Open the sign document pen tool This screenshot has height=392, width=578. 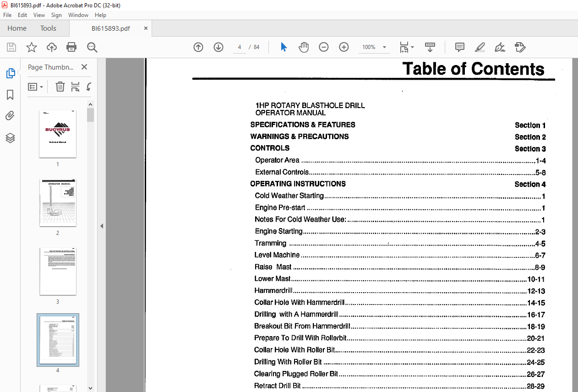(x=500, y=47)
